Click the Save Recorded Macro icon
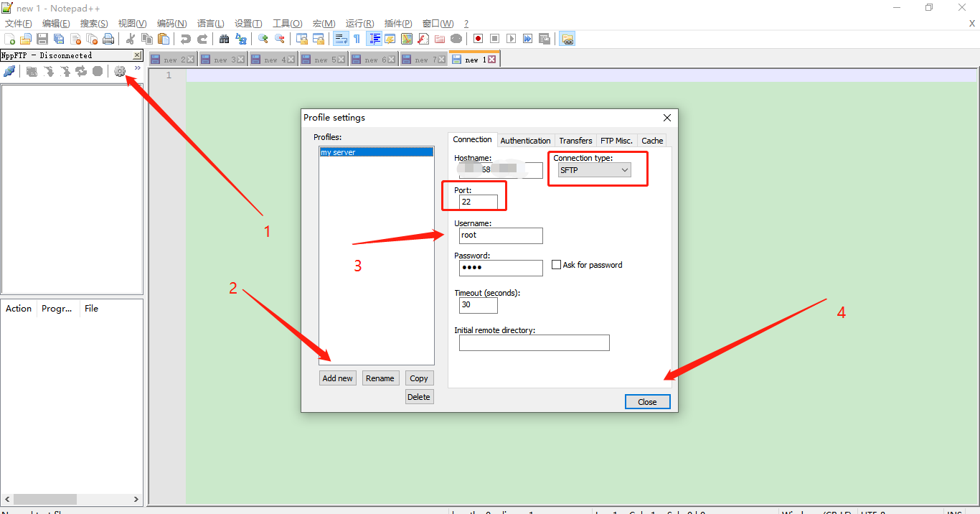This screenshot has height=514, width=980. (x=545, y=39)
